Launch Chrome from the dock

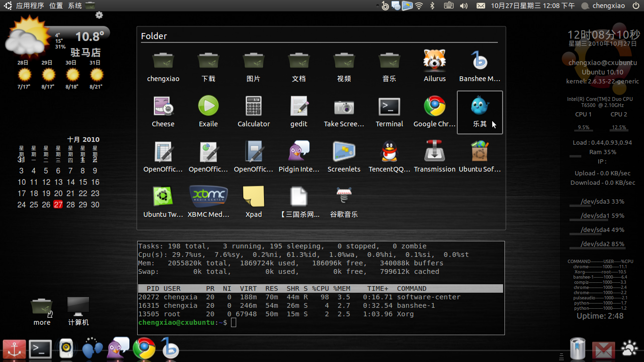(x=144, y=349)
